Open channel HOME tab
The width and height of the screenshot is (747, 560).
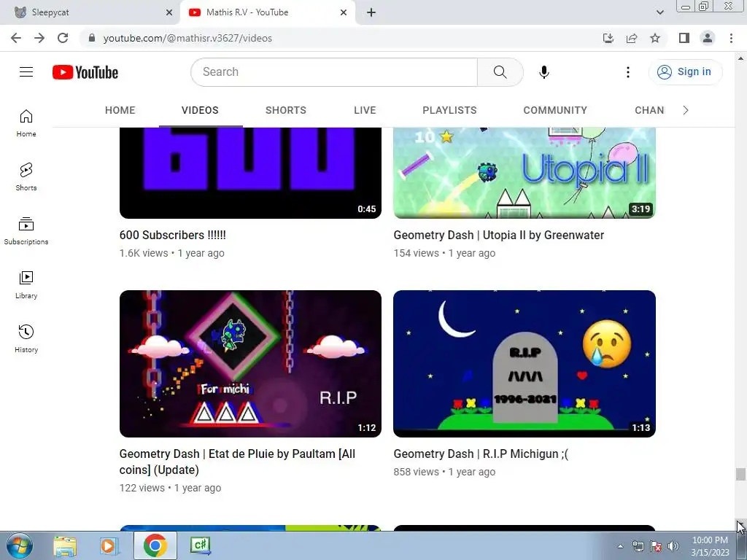pos(120,111)
